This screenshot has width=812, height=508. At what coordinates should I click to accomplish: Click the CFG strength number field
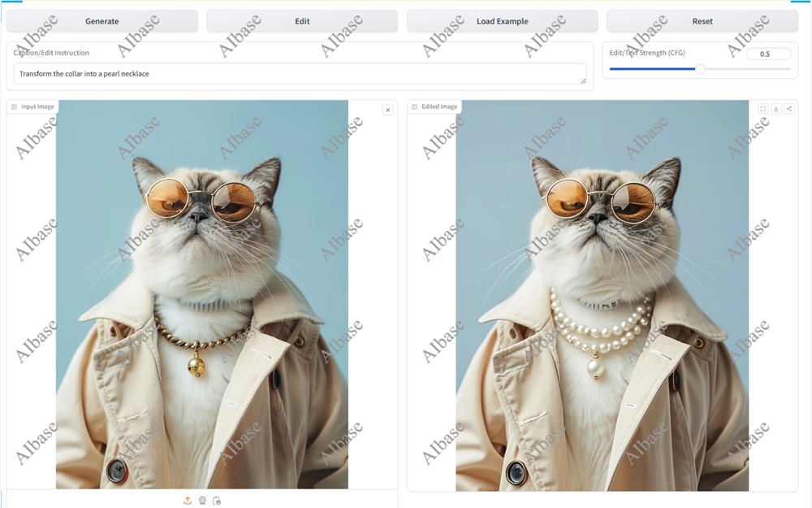768,54
